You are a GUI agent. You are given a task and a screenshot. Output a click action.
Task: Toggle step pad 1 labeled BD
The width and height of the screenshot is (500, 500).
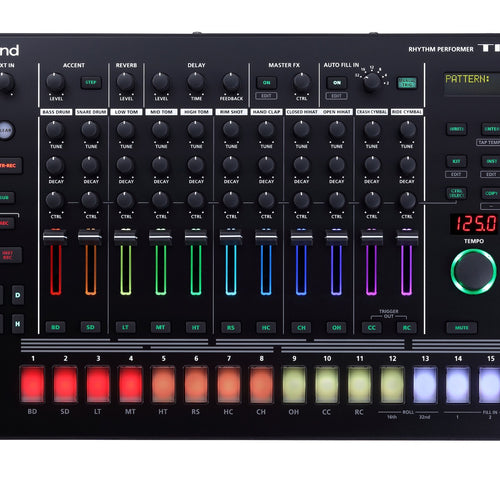pyautogui.click(x=32, y=384)
